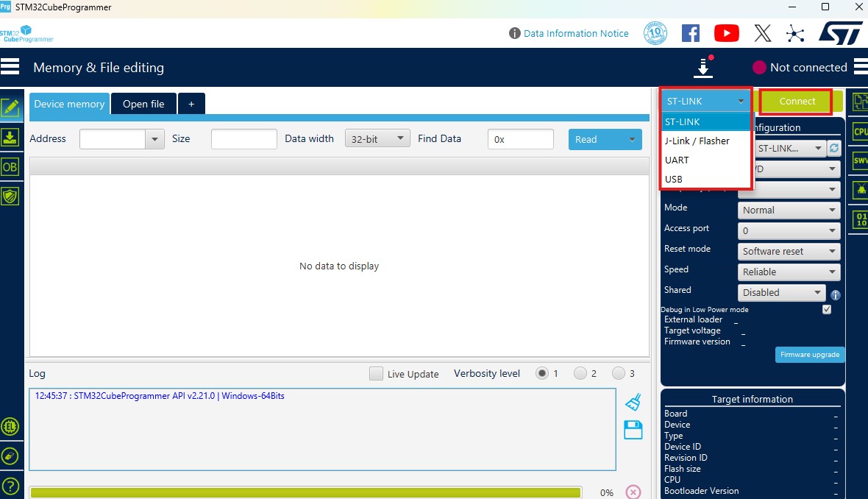This screenshot has height=499, width=868.
Task: Save the log with the floppy disk icon
Action: coord(633,429)
